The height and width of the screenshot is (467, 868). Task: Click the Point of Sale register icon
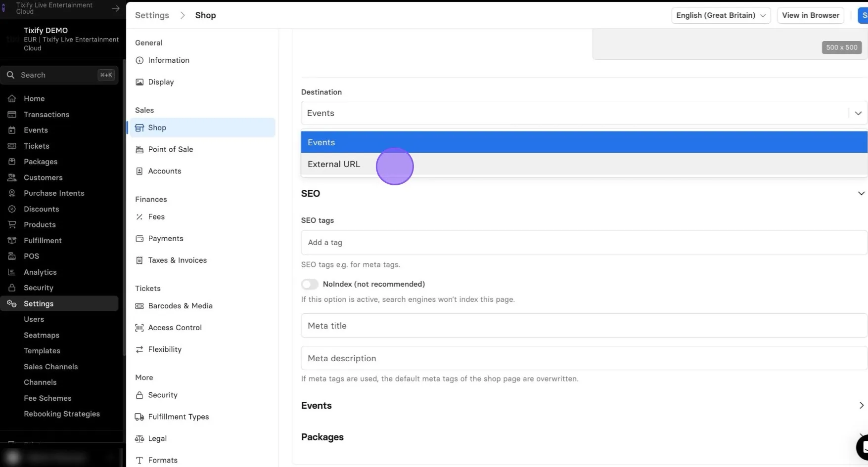[139, 149]
